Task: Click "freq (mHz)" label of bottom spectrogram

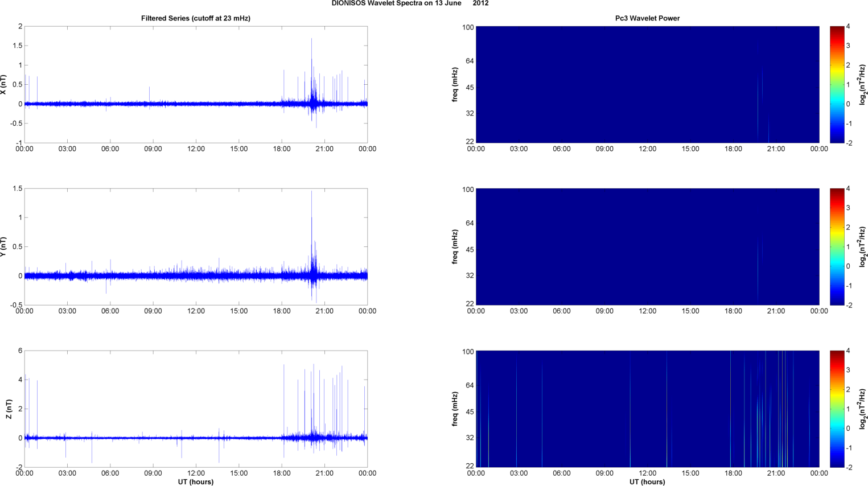Action: pyautogui.click(x=455, y=409)
